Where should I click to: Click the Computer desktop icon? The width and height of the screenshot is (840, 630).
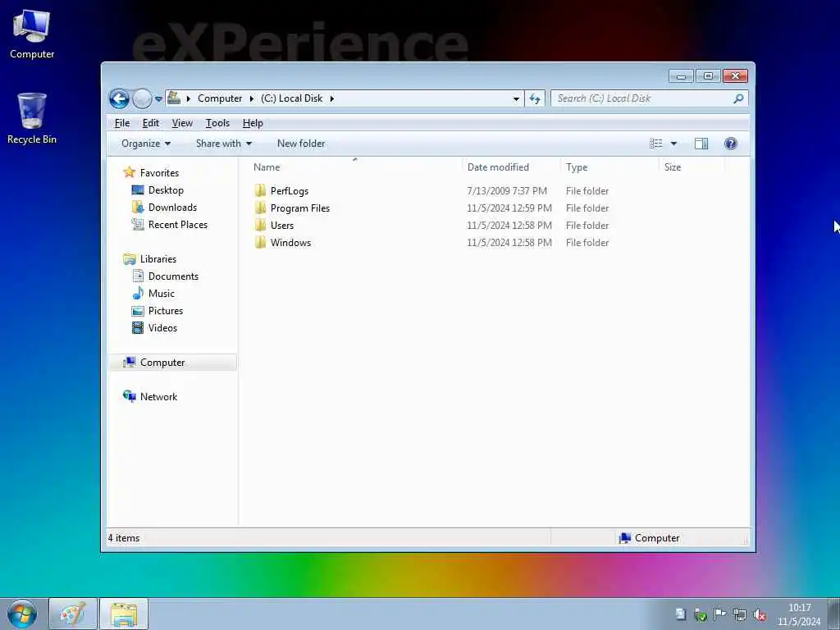(32, 34)
